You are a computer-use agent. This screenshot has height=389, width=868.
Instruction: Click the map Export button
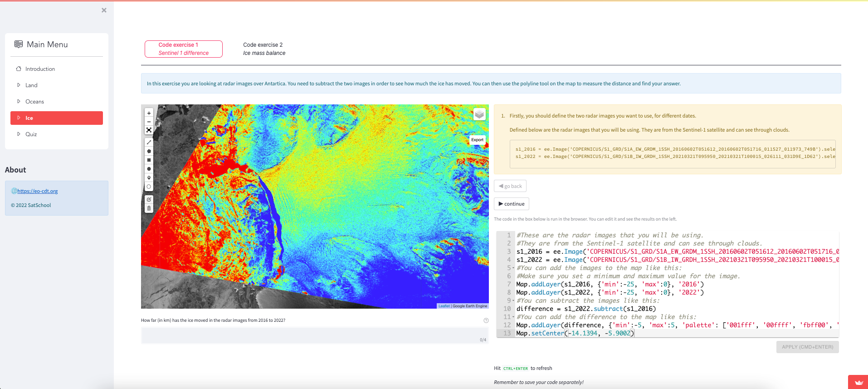477,140
